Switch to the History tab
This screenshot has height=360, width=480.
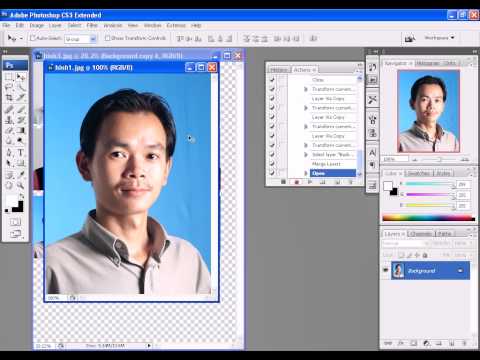point(279,70)
